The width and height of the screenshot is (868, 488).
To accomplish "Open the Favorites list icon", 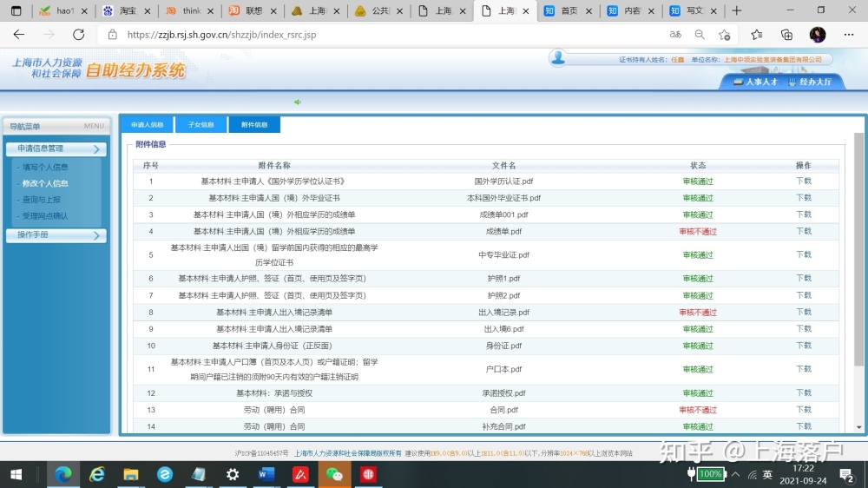I will [x=757, y=35].
